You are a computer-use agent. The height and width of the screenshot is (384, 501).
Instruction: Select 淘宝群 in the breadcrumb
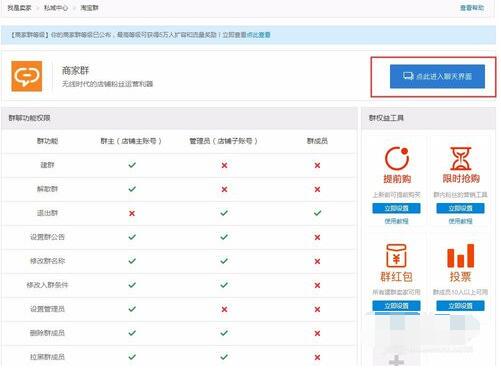click(x=89, y=8)
